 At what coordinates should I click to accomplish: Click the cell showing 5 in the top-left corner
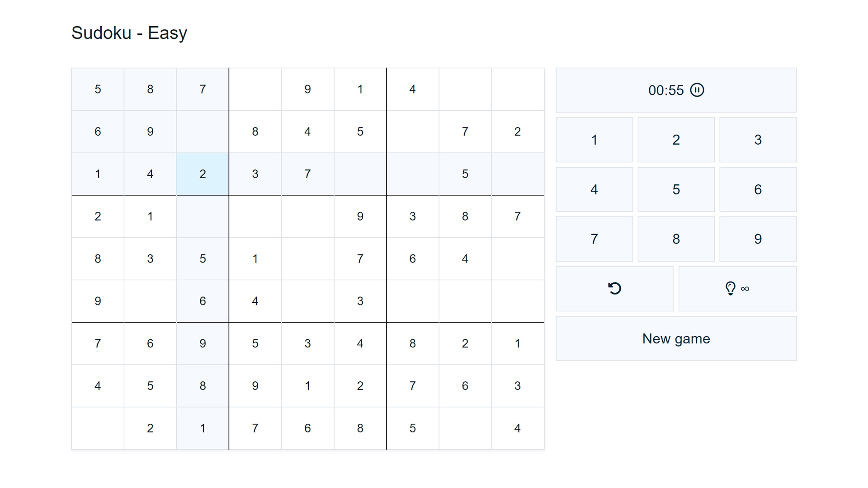click(97, 89)
